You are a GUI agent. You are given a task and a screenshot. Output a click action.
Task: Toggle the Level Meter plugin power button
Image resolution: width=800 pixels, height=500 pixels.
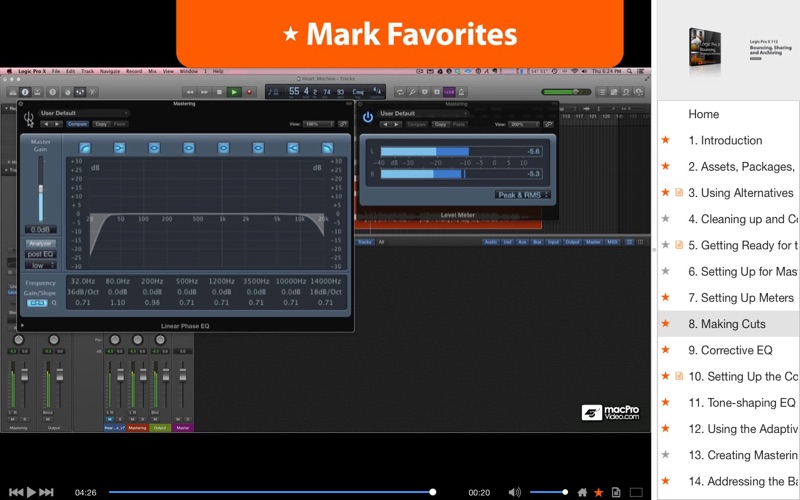click(x=368, y=117)
